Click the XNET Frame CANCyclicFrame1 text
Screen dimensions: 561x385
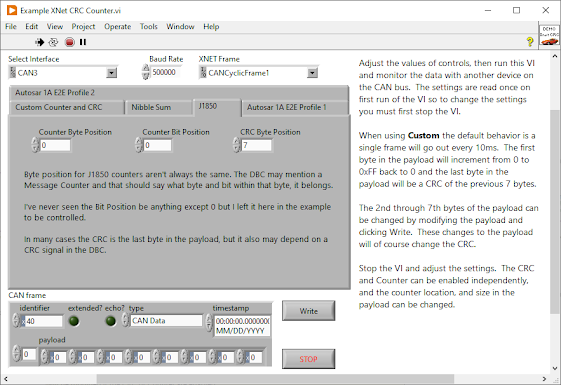[238, 73]
